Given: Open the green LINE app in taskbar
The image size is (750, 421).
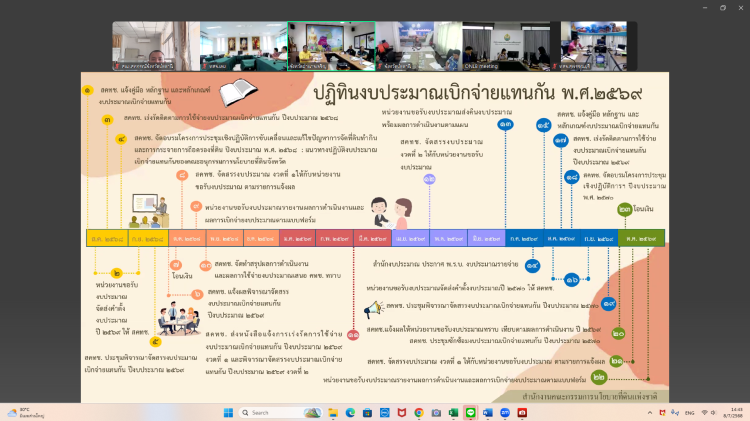Looking at the screenshot, I should (472, 412).
